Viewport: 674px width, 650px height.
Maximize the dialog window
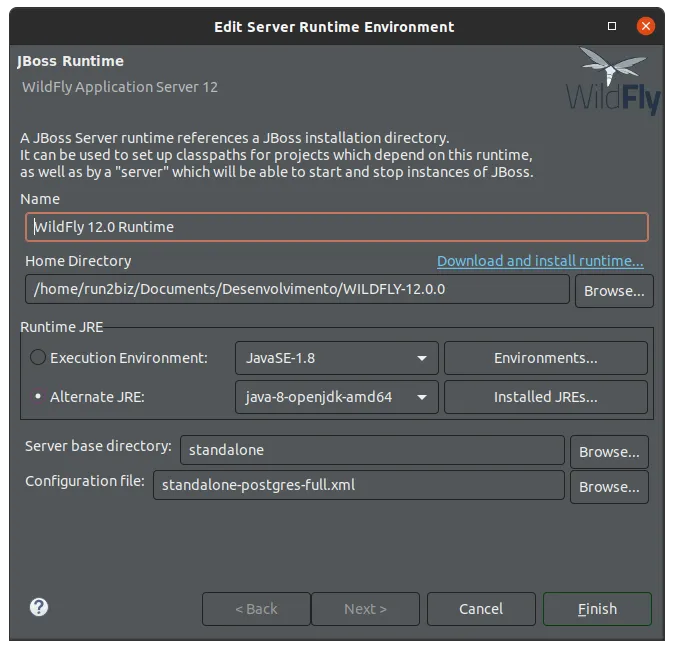[x=612, y=26]
